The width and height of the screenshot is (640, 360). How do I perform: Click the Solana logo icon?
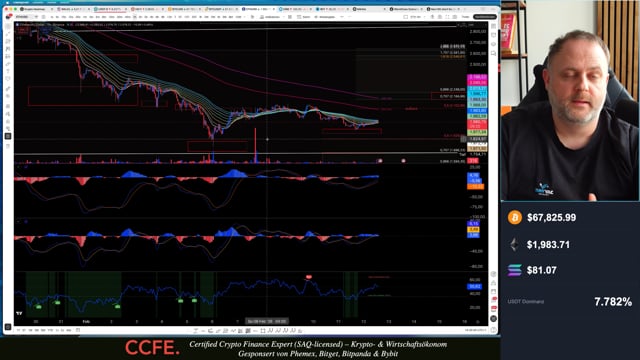click(515, 270)
